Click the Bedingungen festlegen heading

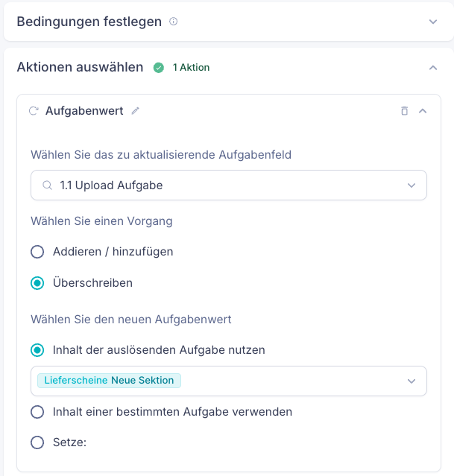pos(89,22)
